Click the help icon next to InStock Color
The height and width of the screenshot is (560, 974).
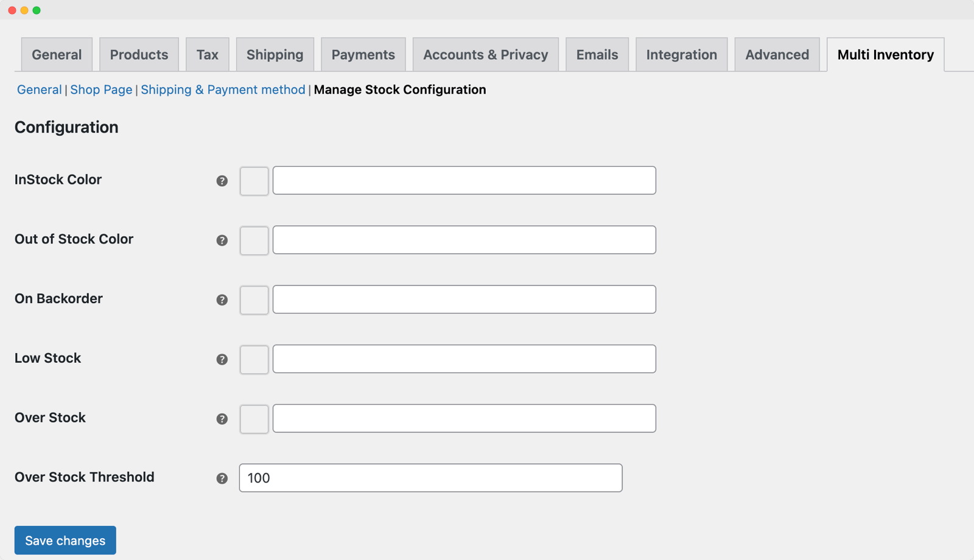[222, 181]
